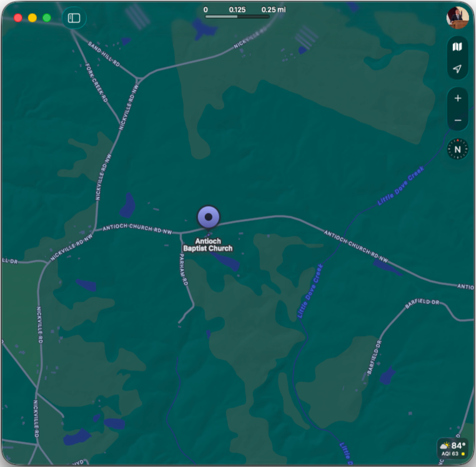Minimize the Maps window with yellow button
The image size is (476, 467).
click(x=32, y=18)
